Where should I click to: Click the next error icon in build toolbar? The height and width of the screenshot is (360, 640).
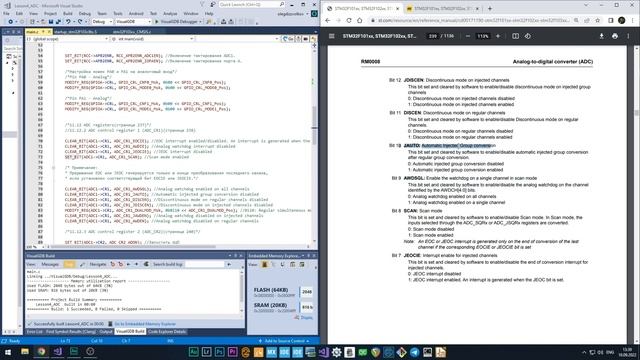(x=120, y=264)
